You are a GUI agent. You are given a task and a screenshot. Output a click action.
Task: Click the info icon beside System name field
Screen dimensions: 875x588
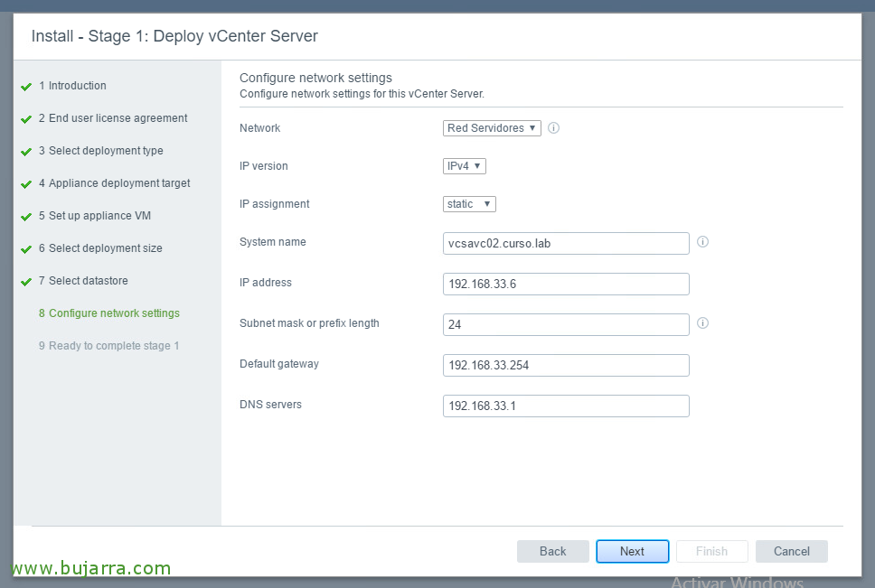point(702,242)
